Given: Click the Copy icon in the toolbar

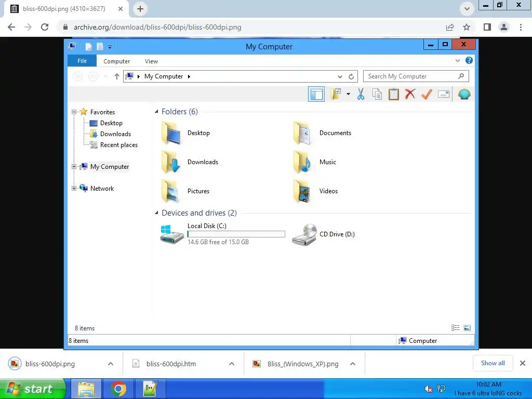Looking at the screenshot, I should (377, 94).
